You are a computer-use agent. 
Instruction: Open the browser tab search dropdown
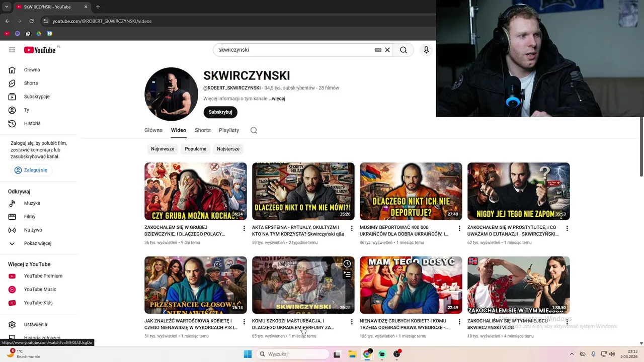coord(7,7)
